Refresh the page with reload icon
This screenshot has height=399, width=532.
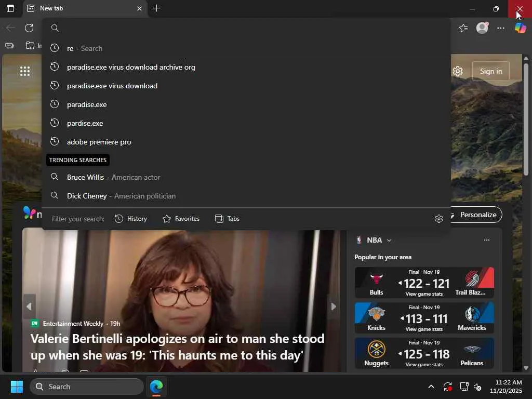(x=29, y=28)
